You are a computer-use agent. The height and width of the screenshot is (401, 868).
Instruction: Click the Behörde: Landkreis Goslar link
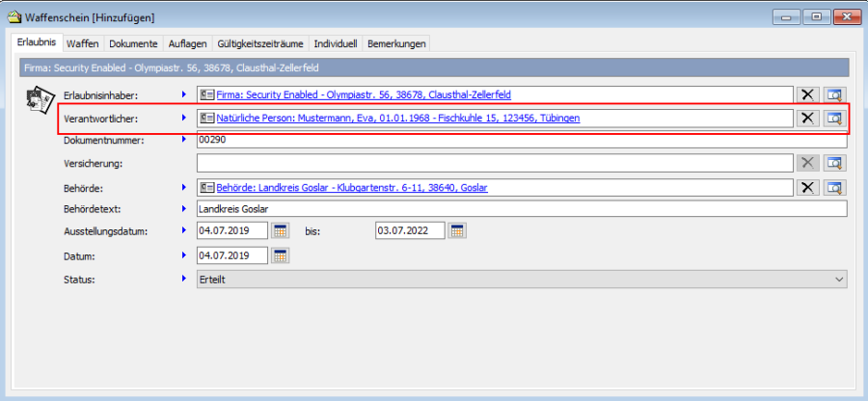coord(352,187)
